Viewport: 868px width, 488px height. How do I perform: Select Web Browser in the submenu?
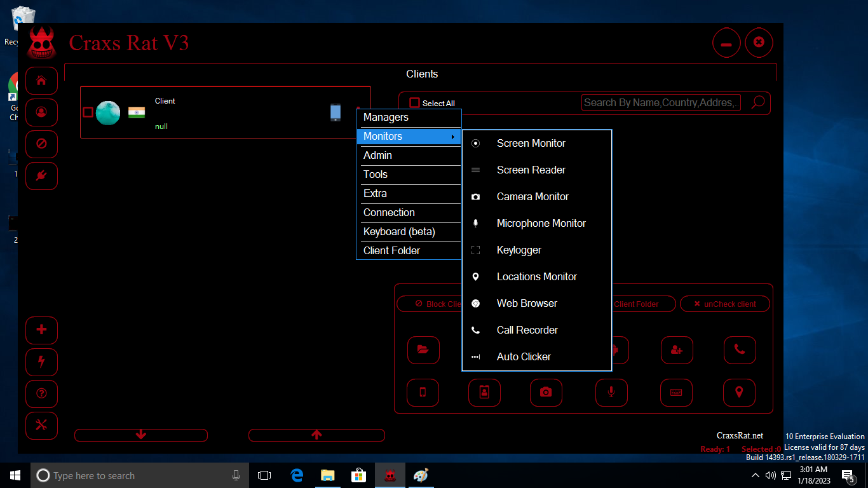[x=537, y=304]
